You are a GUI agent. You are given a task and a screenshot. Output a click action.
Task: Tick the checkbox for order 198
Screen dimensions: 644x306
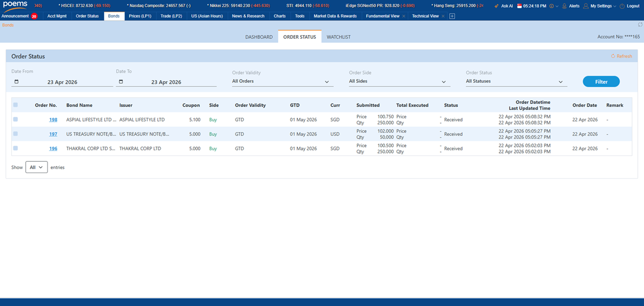(x=15, y=119)
